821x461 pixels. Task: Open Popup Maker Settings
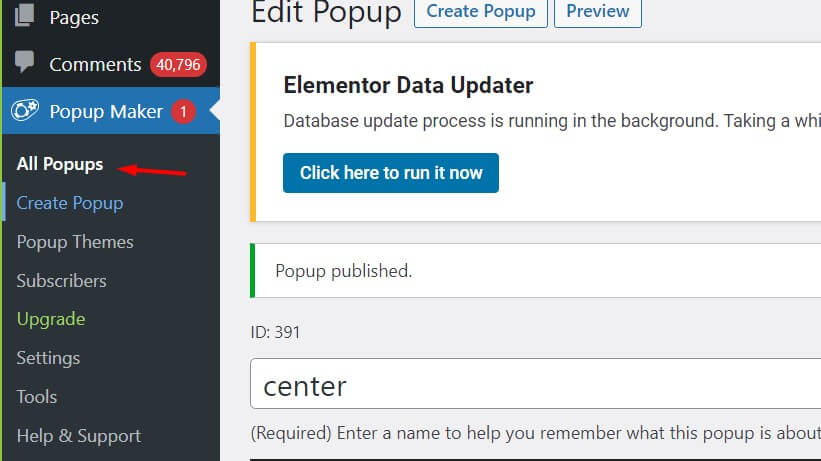[48, 358]
